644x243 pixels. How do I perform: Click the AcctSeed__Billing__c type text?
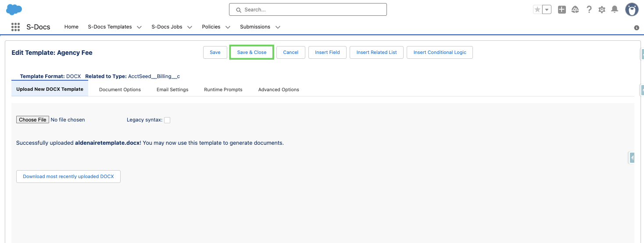click(154, 76)
